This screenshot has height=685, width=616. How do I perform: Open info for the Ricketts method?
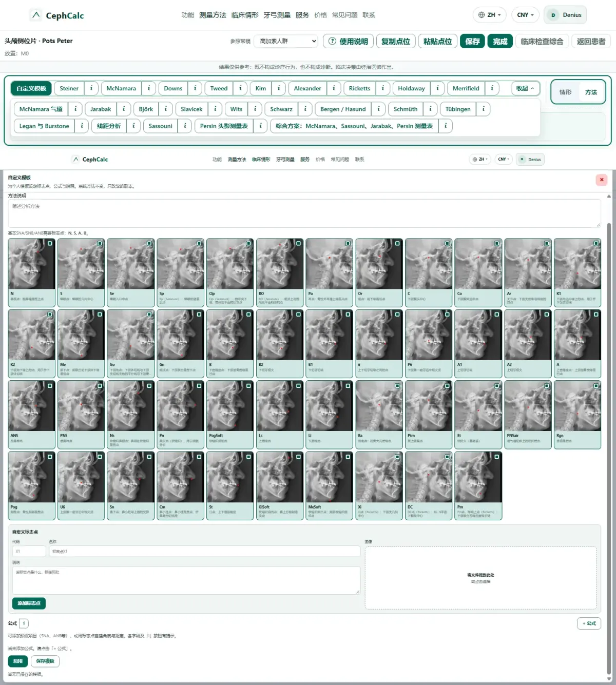(383, 88)
